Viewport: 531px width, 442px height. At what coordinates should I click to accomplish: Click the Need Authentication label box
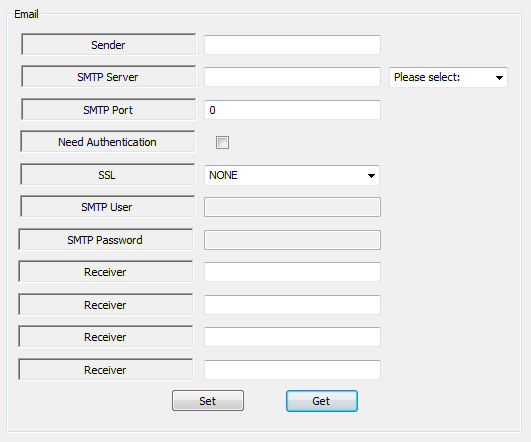click(107, 142)
